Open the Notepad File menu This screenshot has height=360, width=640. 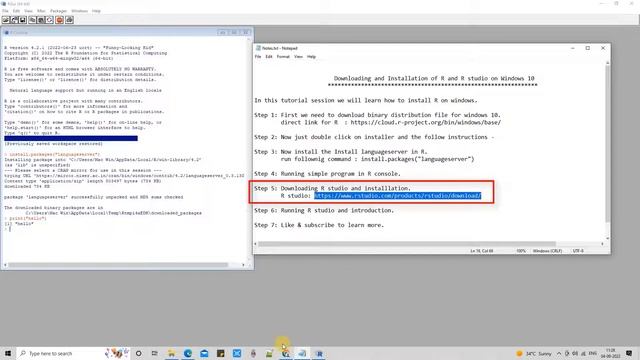tap(258, 57)
